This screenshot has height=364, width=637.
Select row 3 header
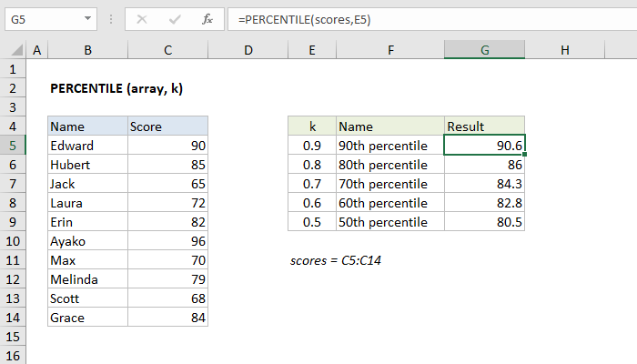[x=13, y=107]
